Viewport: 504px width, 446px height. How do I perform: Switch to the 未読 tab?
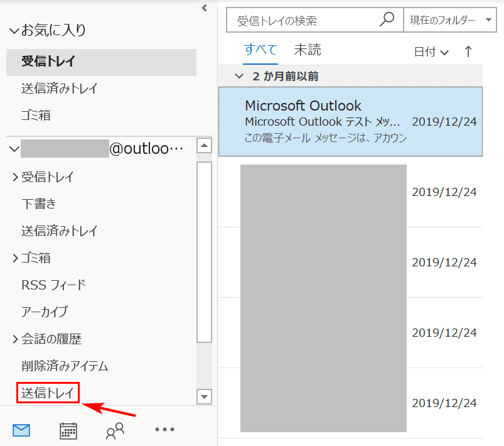307,50
